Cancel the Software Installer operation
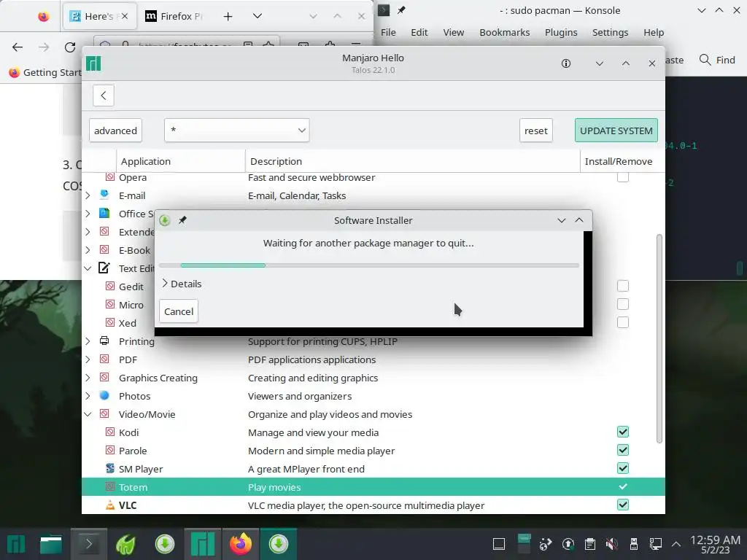Image resolution: width=747 pixels, height=560 pixels. pos(179,311)
